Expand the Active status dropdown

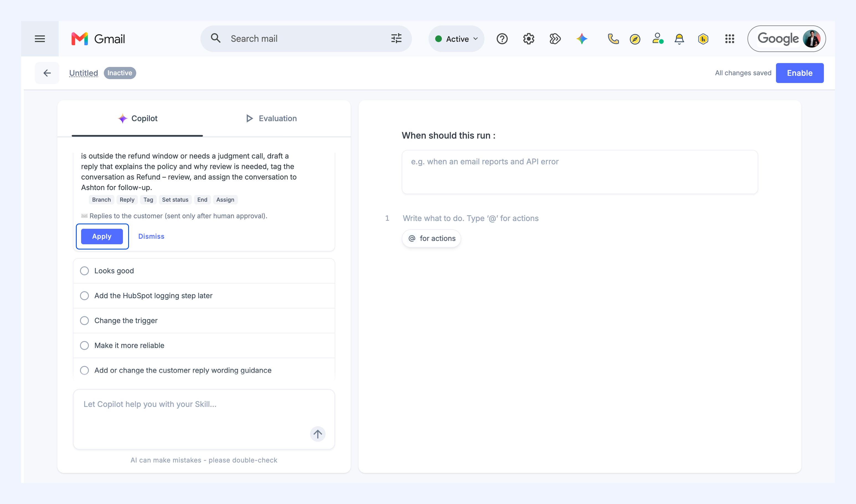pos(456,39)
